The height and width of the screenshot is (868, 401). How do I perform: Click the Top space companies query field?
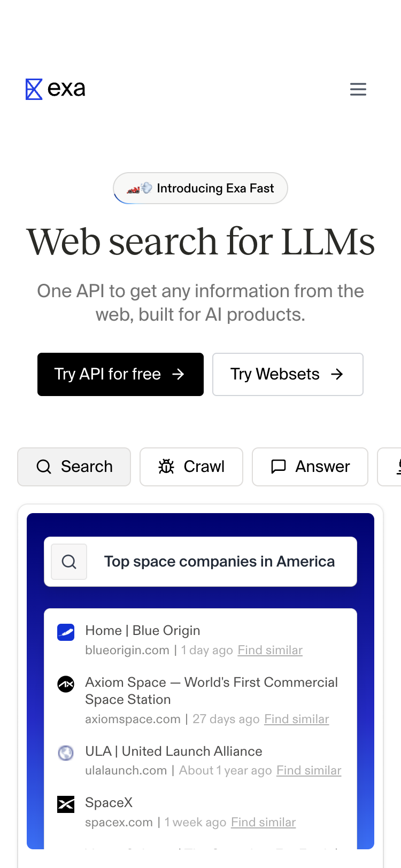click(219, 562)
